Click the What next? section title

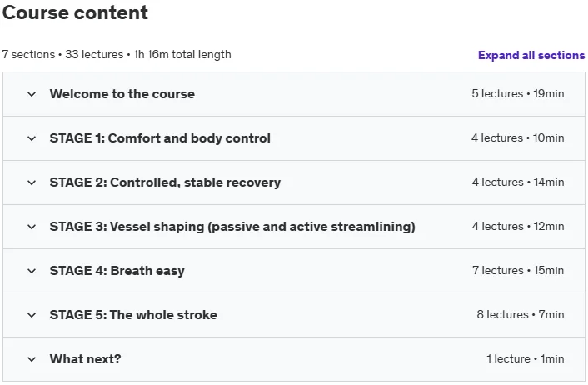(x=86, y=359)
